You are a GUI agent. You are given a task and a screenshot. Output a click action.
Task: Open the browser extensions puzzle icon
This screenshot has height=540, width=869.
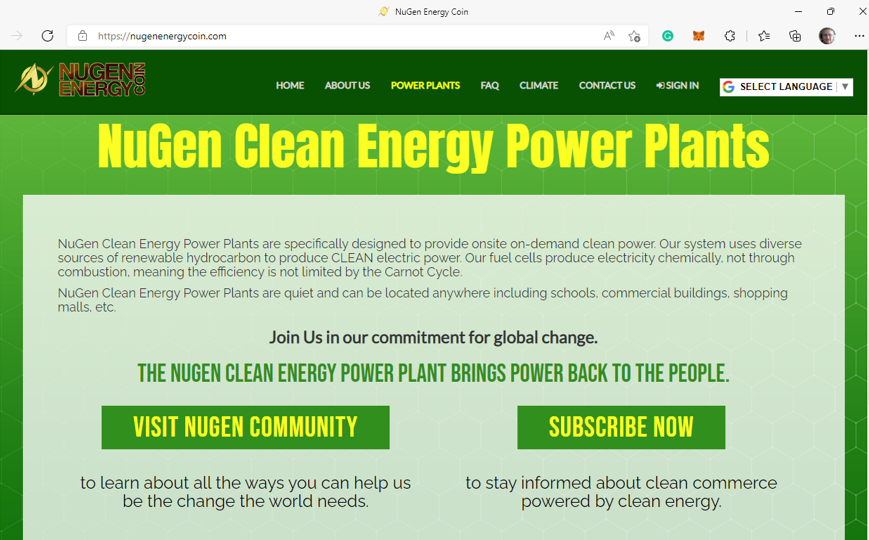click(x=730, y=36)
